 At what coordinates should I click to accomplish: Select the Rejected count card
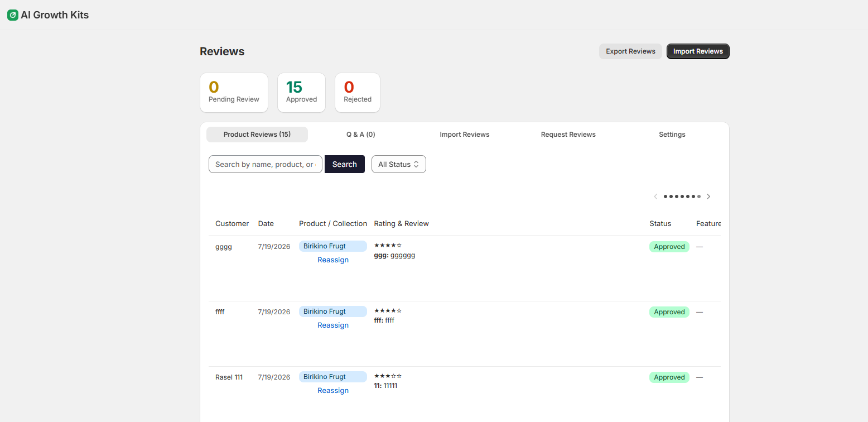click(x=358, y=93)
